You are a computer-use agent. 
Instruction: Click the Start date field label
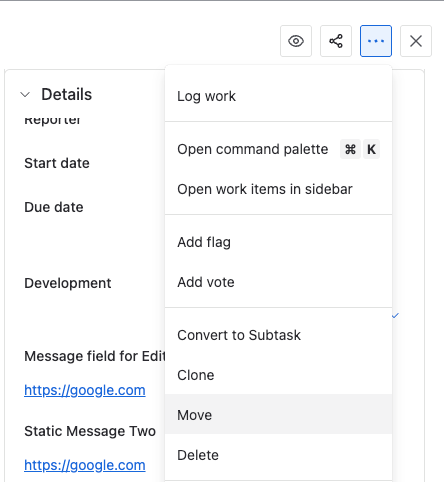(x=57, y=163)
